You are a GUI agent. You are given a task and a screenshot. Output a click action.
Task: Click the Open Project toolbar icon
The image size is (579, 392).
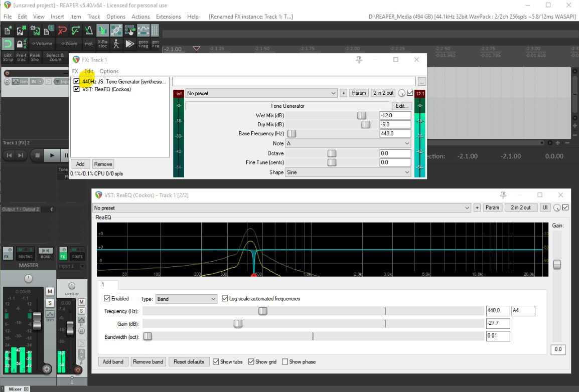point(22,31)
